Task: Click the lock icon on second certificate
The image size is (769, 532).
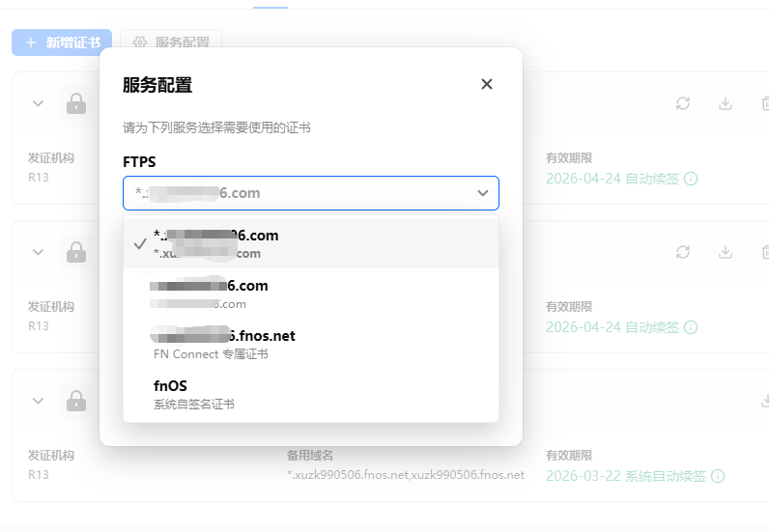Action: (76, 252)
